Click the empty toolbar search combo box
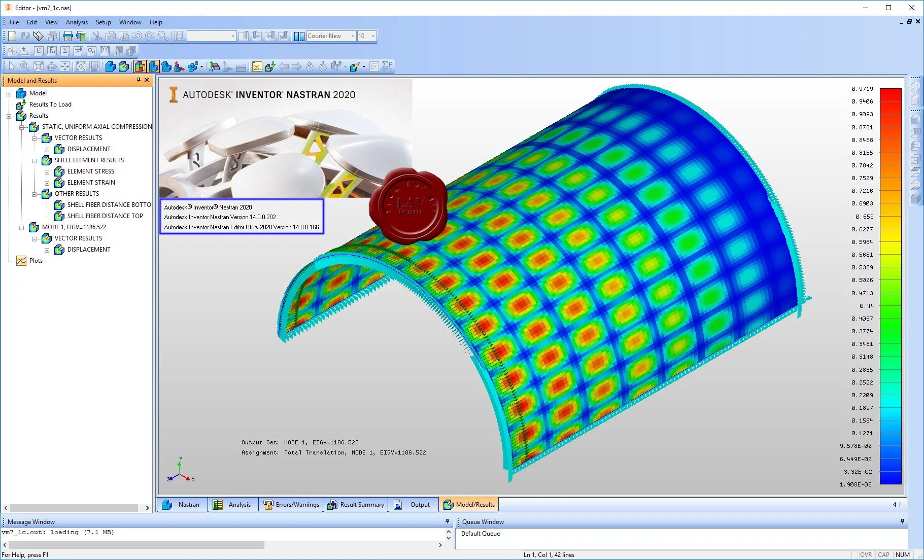Screen dimensions: 924x560 click(211, 36)
